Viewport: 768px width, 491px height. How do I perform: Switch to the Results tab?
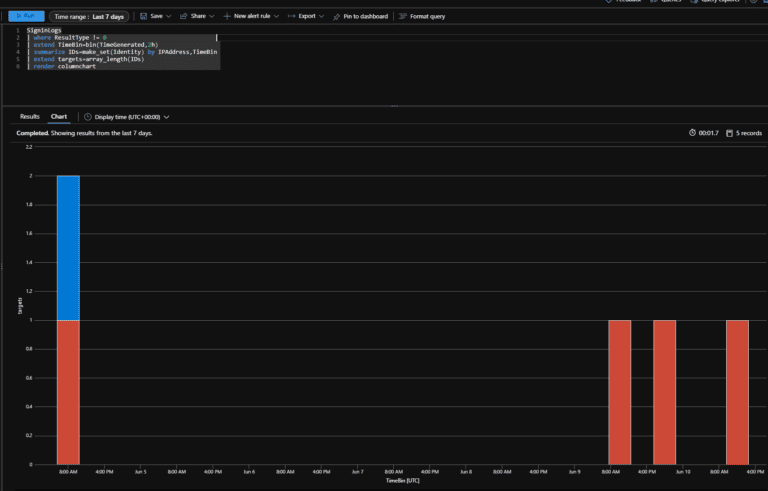point(29,117)
